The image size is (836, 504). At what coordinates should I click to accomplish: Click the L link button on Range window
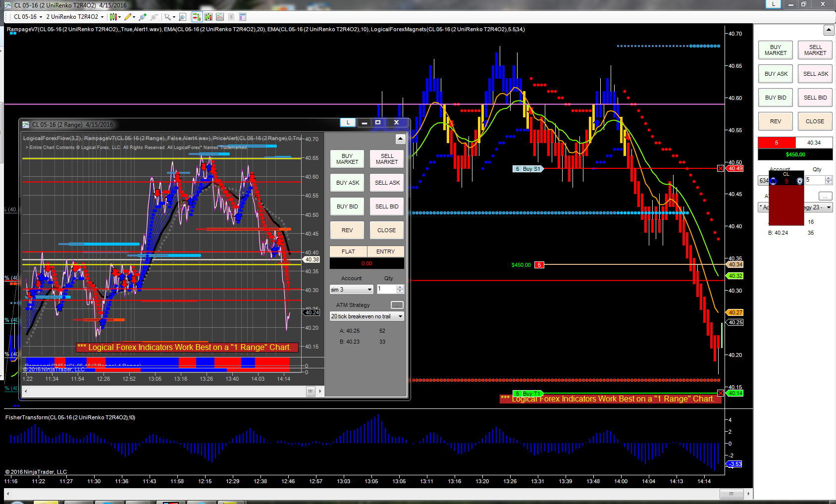coord(348,122)
